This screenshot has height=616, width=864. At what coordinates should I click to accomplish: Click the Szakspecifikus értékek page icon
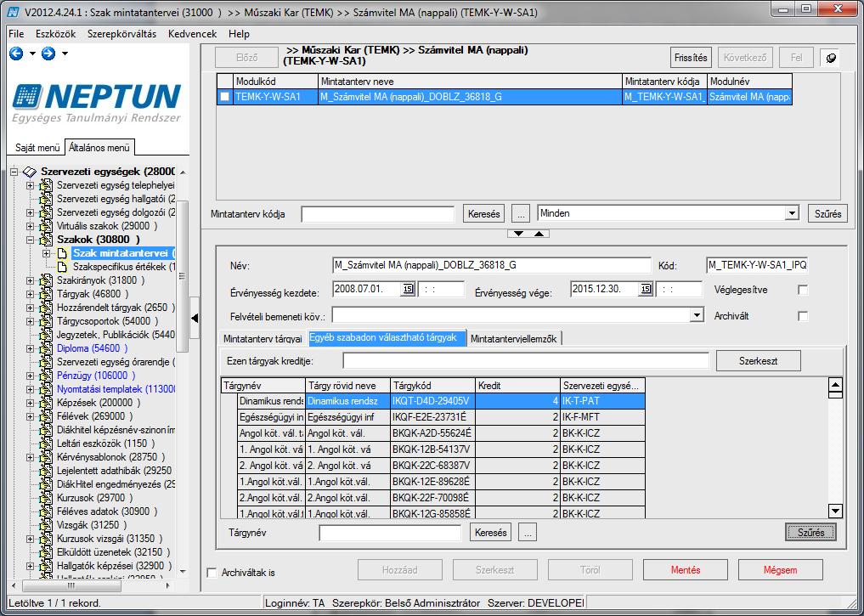pos(63,268)
